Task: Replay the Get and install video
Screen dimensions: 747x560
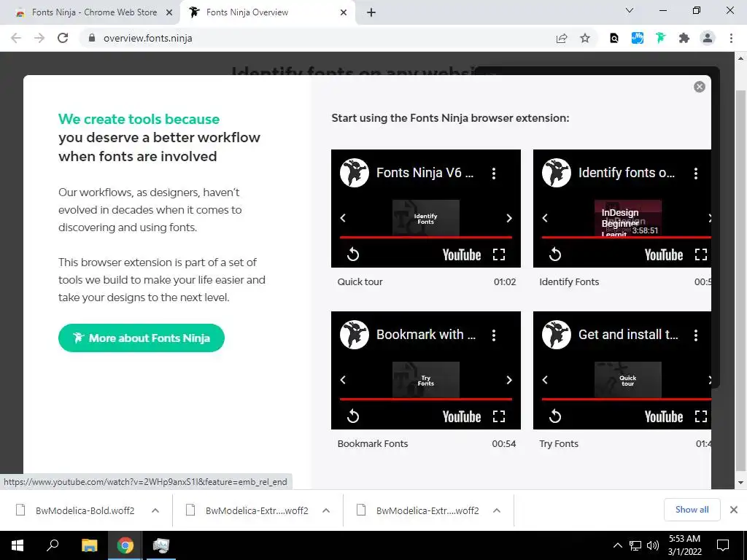Action: (x=555, y=416)
